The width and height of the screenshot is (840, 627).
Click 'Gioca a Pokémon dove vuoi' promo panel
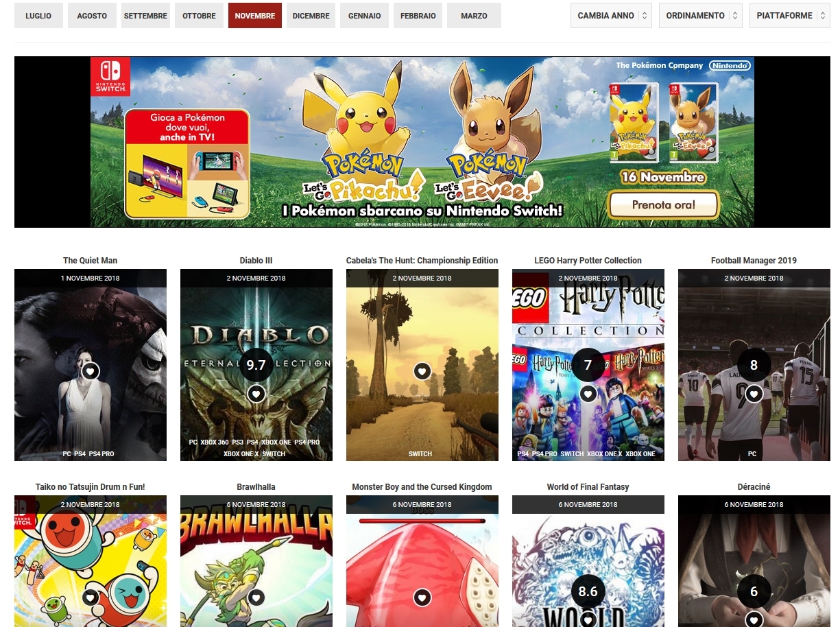[188, 163]
